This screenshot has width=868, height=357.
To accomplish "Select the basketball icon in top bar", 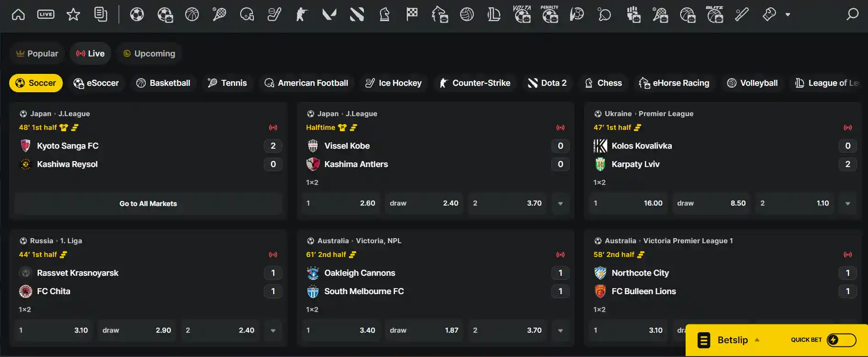I will pos(192,15).
